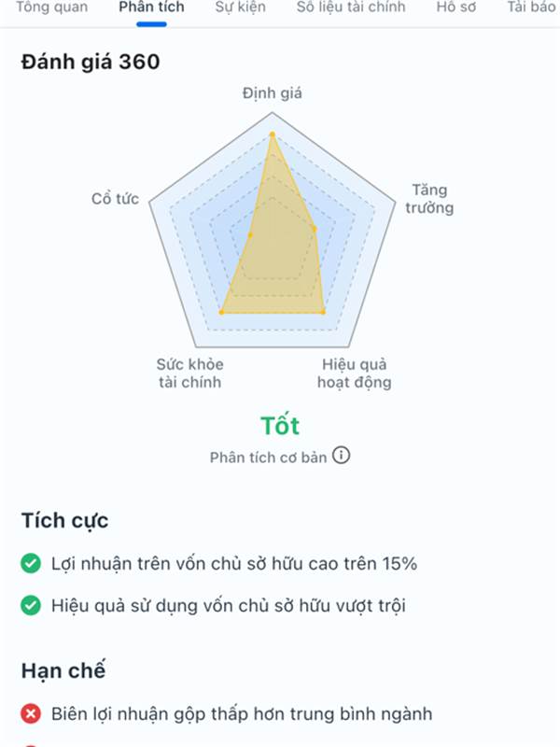560x747 pixels.
Task: Click the Định giá data point on radar chart
Action: [273, 134]
